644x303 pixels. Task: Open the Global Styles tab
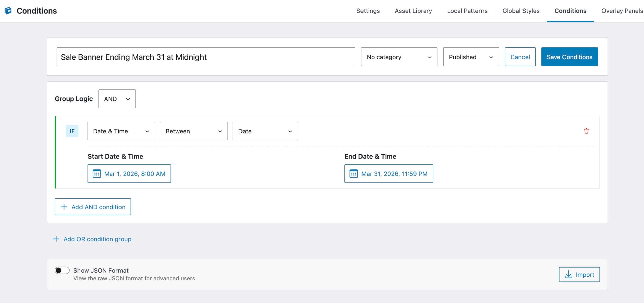[521, 11]
